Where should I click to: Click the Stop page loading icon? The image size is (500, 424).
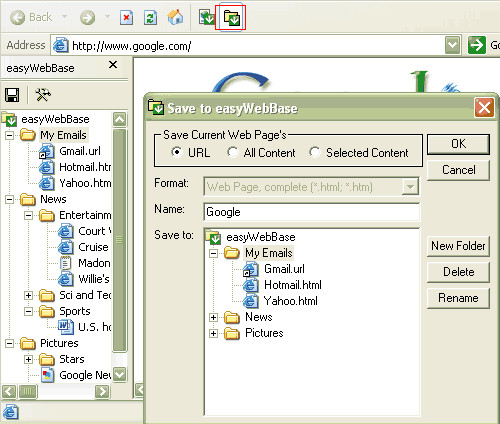pyautogui.click(x=126, y=17)
